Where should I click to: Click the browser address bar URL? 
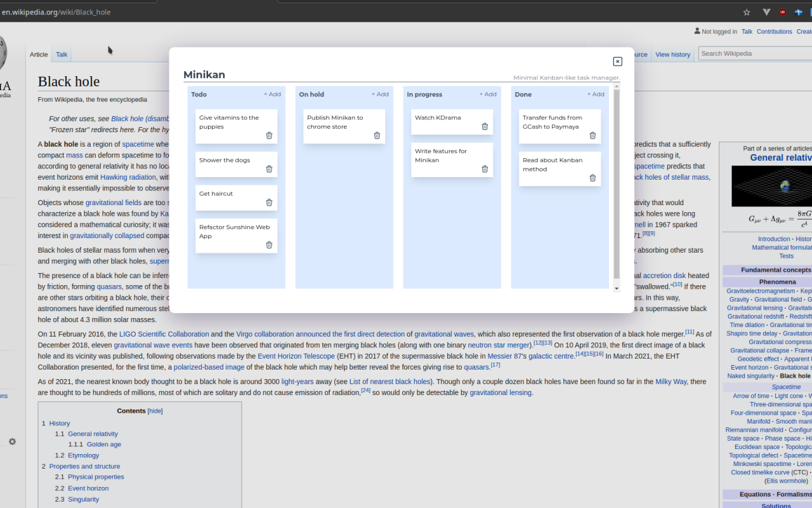[56, 12]
